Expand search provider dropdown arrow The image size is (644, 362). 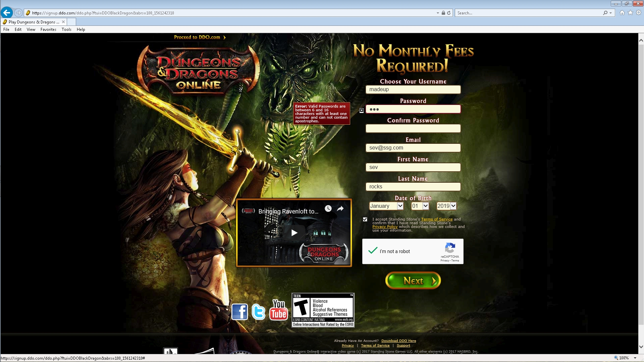pos(610,13)
